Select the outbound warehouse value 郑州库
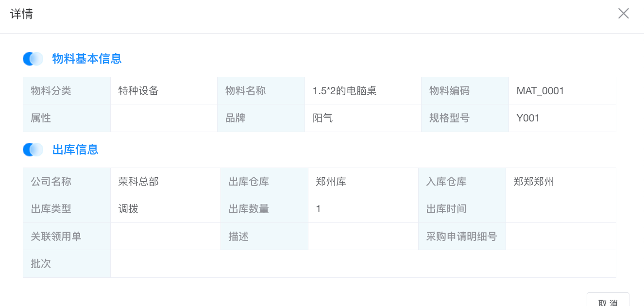The image size is (644, 306). (x=331, y=182)
